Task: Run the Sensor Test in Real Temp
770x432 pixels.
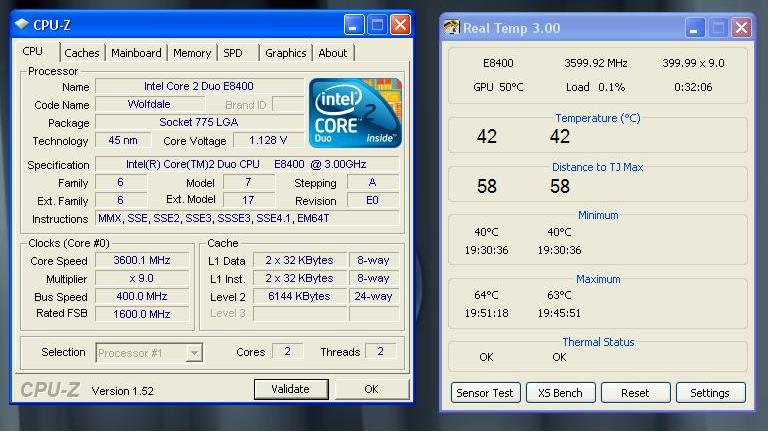Action: 485,393
